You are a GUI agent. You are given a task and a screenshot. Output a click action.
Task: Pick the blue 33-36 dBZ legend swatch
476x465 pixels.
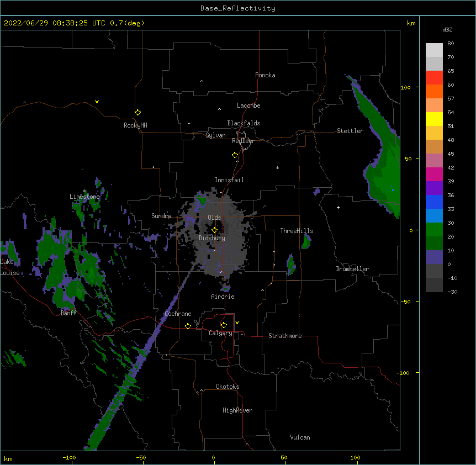coord(434,202)
